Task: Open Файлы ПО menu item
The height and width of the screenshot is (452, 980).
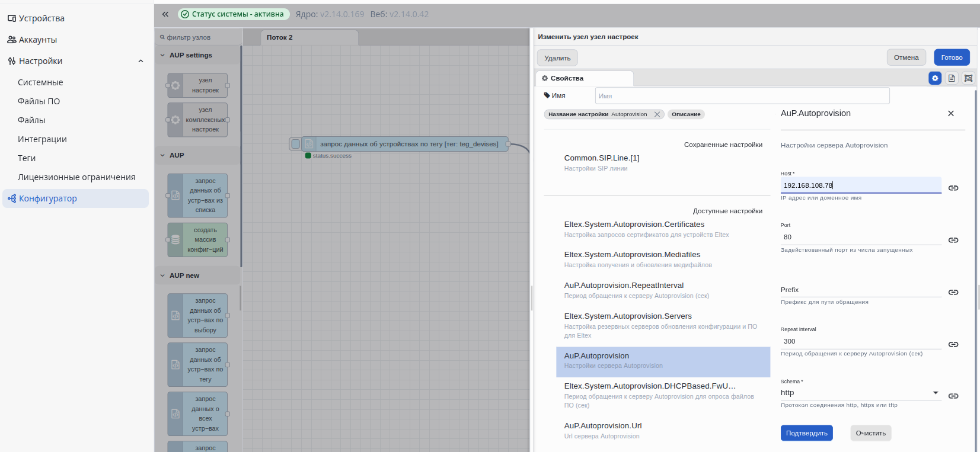Action: (39, 101)
